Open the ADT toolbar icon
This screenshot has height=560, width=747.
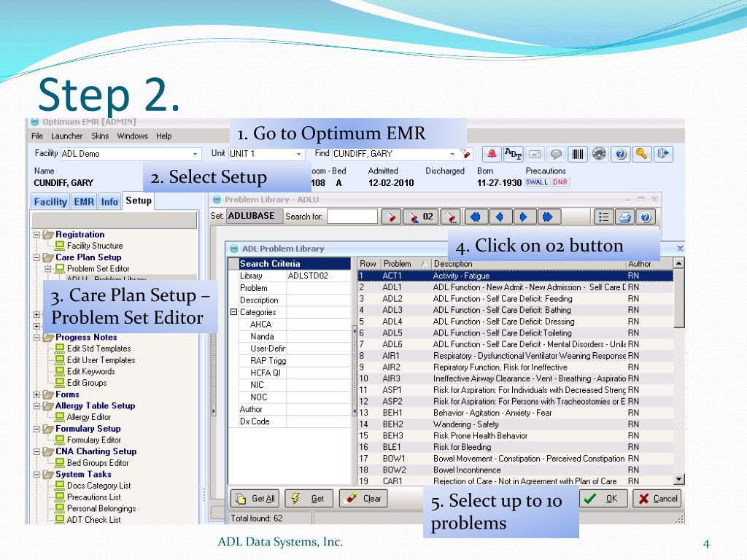[x=513, y=154]
